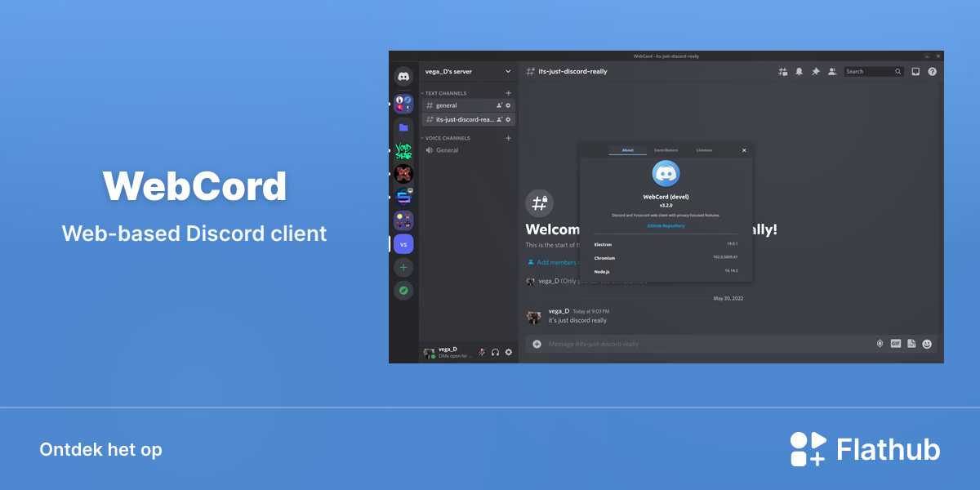Image resolution: width=980 pixels, height=490 pixels.
Task: Edit general channel with gear icon
Action: [508, 105]
